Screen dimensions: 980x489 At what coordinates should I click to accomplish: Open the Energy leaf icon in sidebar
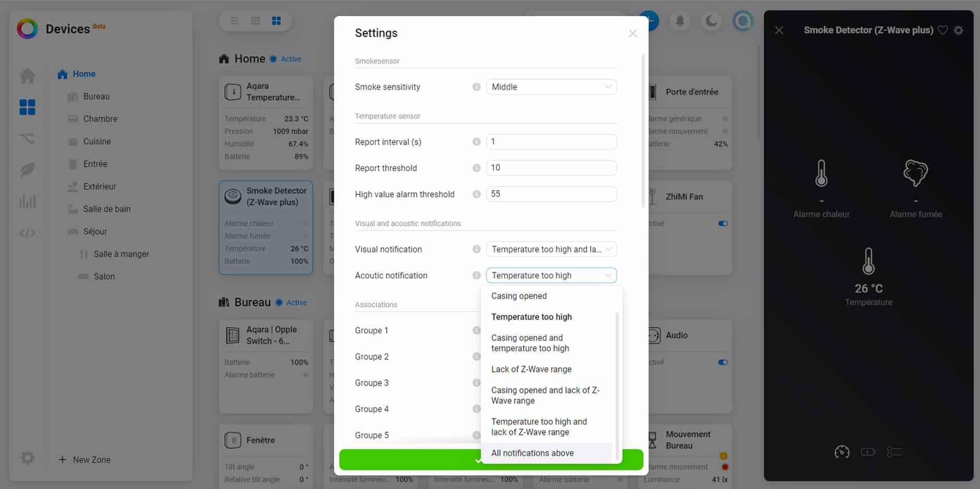tap(27, 170)
